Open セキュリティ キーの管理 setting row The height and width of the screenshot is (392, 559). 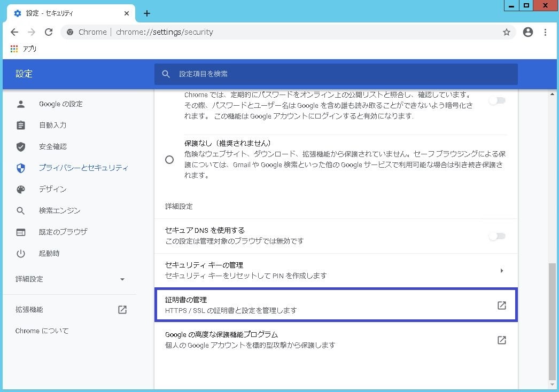click(x=336, y=270)
